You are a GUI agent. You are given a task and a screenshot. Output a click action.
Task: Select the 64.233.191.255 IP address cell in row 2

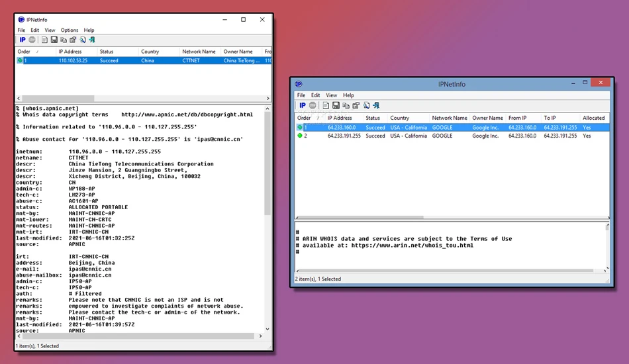coord(344,136)
